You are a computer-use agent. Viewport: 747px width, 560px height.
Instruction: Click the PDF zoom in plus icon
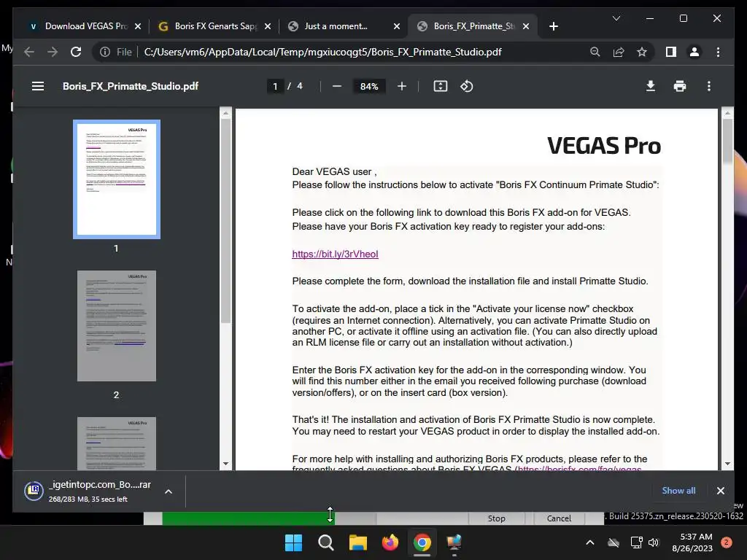tap(402, 86)
